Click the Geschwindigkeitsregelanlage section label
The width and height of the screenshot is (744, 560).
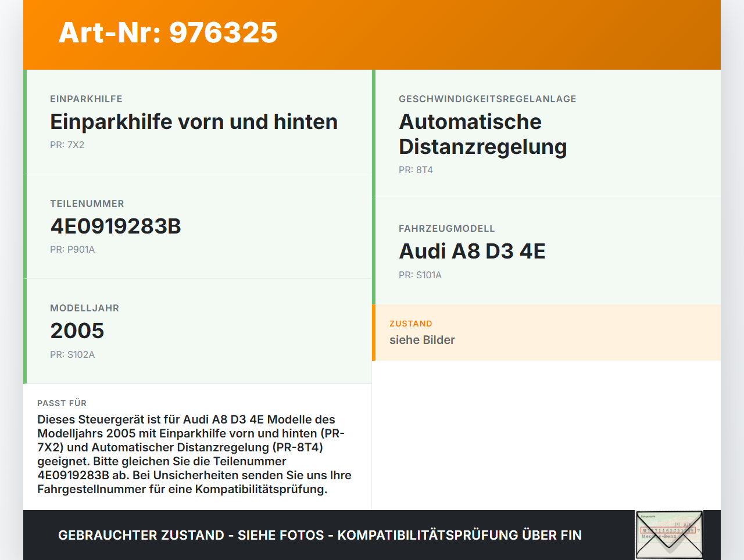[x=487, y=99]
